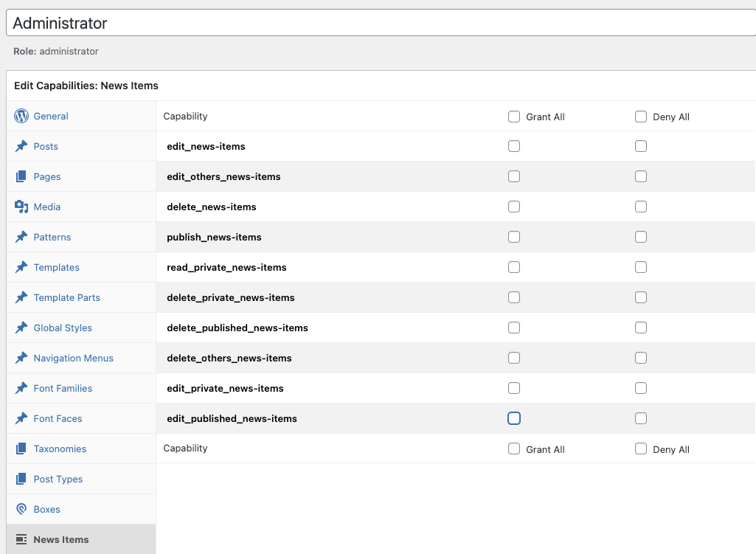Deny the delete_others_news-items capability
Viewport: 756px width, 554px height.
tap(641, 358)
